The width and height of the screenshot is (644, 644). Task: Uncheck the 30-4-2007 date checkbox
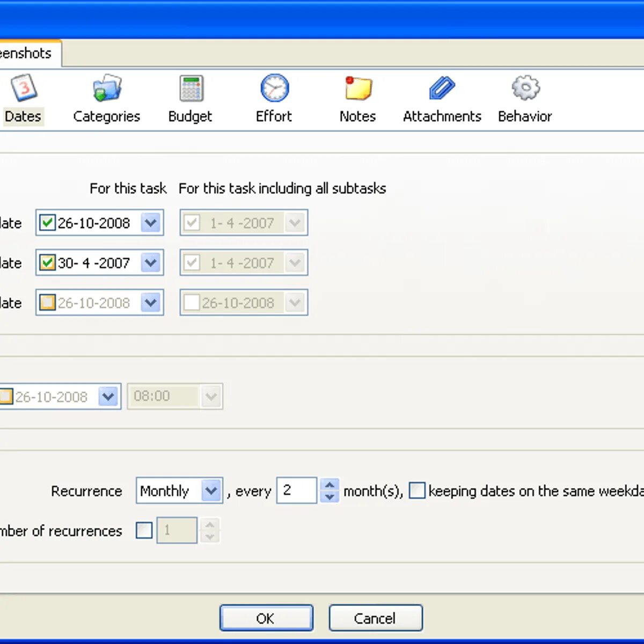click(x=47, y=263)
